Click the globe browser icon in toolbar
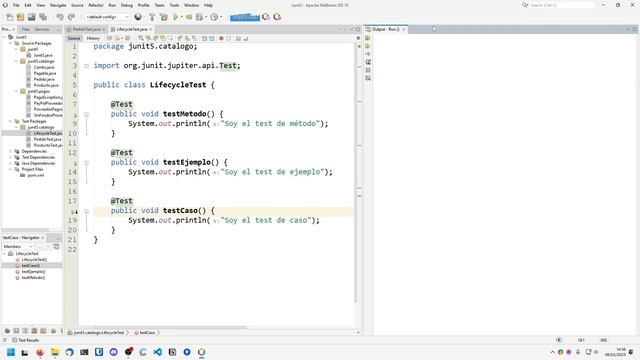This screenshot has height=360, width=640. (138, 17)
